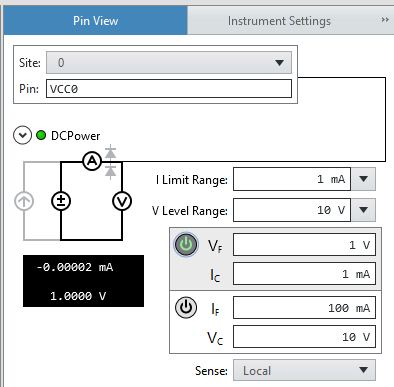Switch to the Pin View tab
This screenshot has height=387, width=394.
(x=96, y=21)
